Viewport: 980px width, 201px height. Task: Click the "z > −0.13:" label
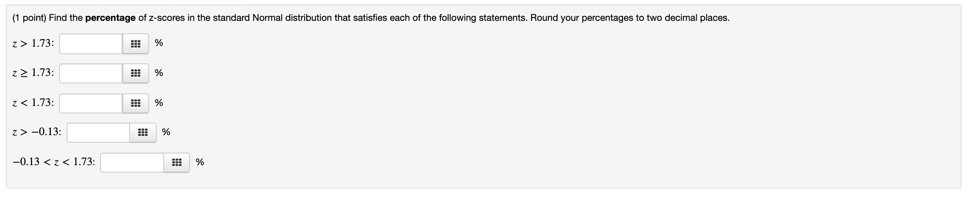37,132
